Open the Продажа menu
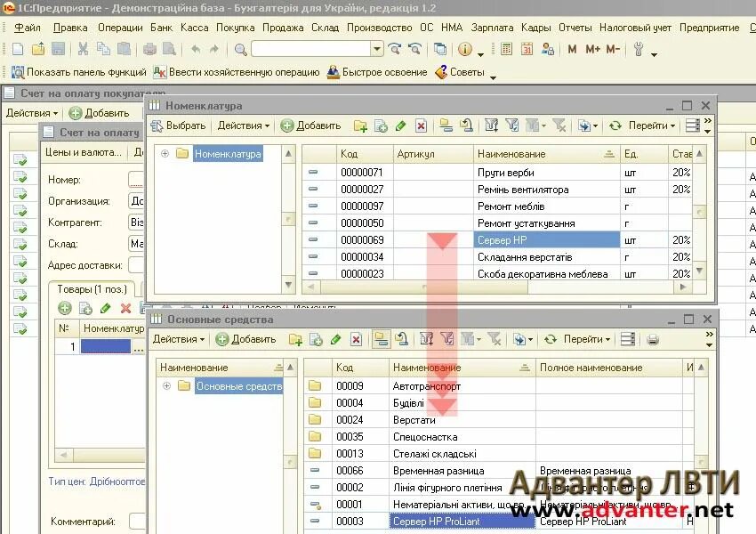This screenshot has width=756, height=534. tap(283, 28)
